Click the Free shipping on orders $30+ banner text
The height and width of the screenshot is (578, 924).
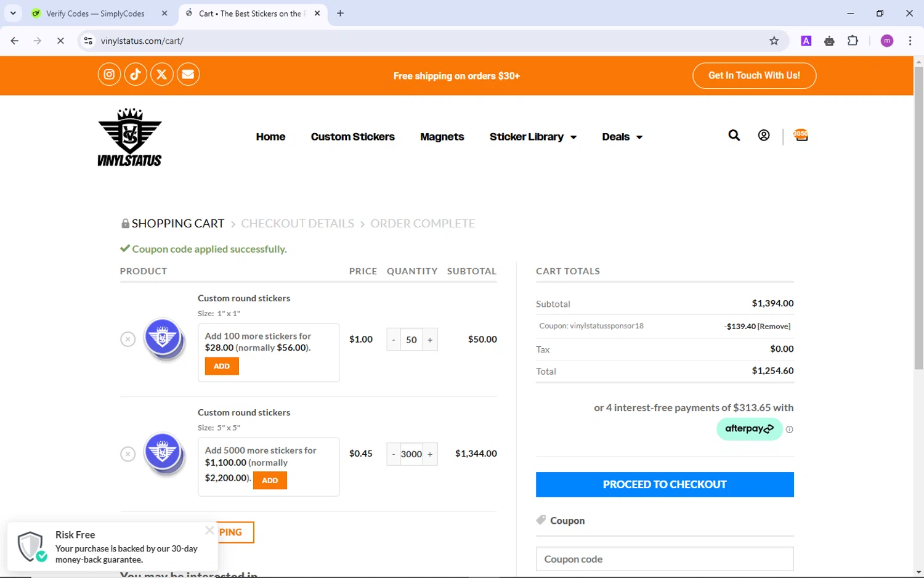(x=456, y=76)
